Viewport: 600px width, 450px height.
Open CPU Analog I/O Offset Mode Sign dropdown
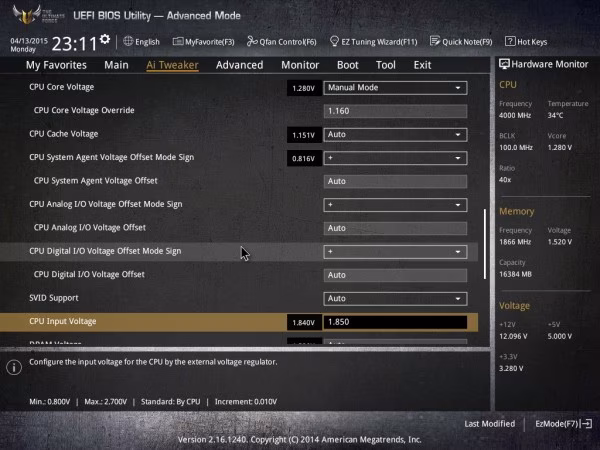point(395,205)
